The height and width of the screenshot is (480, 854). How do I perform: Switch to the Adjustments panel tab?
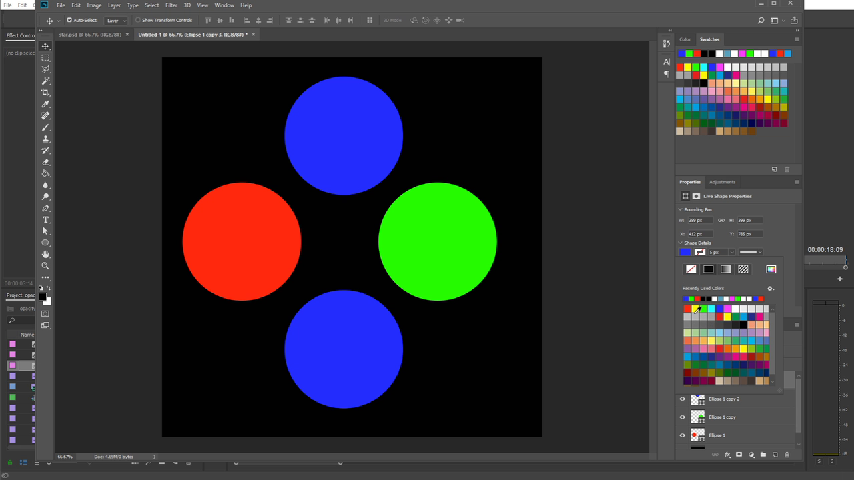tap(722, 182)
